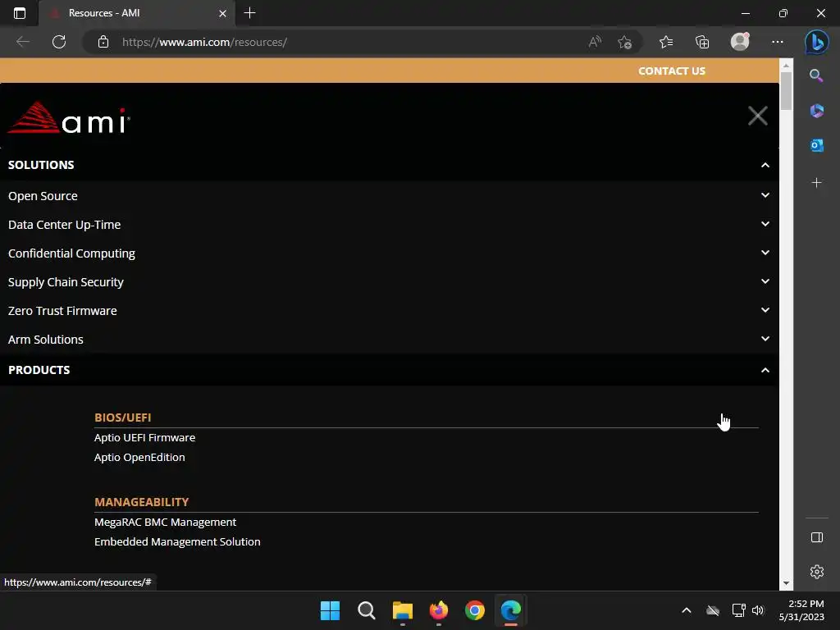
Task: Expand the Supply Chain Security arrow
Action: tap(765, 281)
